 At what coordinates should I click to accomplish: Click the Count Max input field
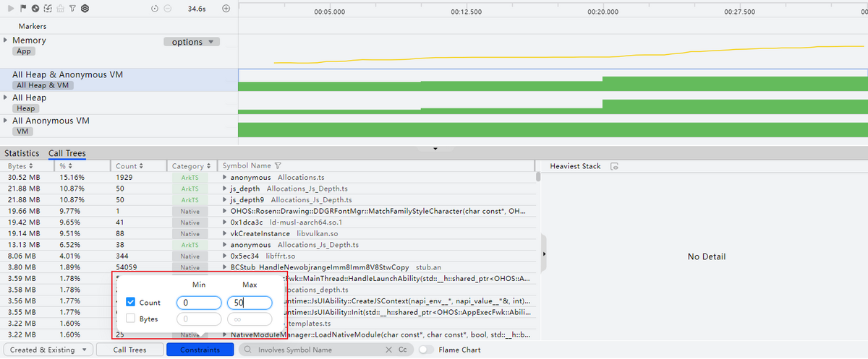pos(249,303)
